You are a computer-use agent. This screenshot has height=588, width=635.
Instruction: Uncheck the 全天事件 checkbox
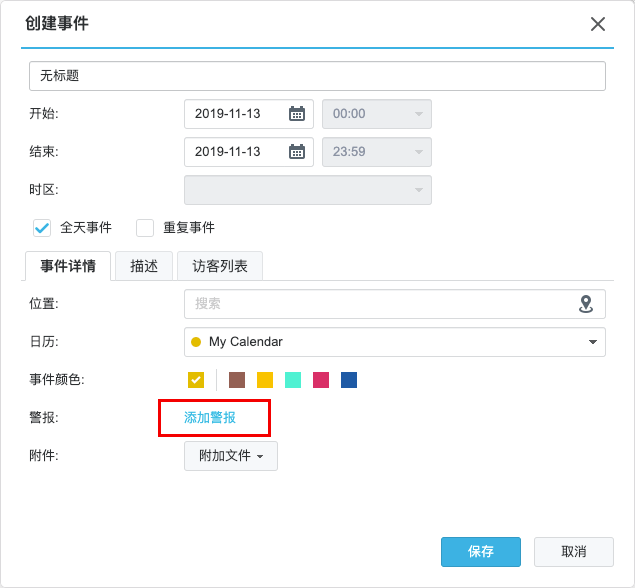[42, 228]
